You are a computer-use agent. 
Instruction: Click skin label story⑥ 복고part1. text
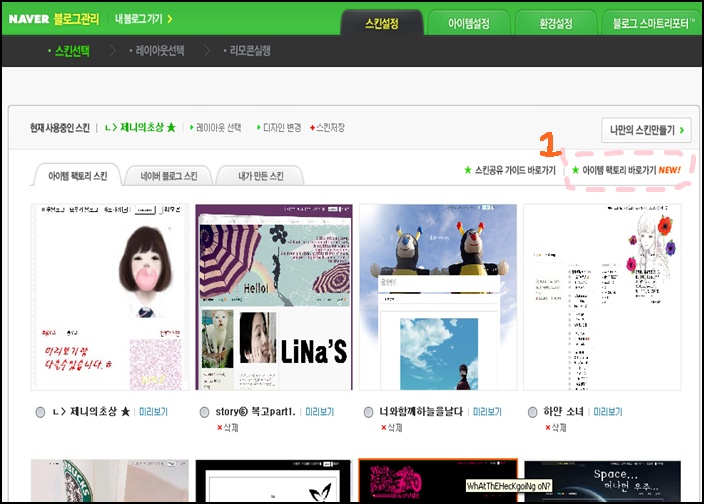(x=255, y=412)
